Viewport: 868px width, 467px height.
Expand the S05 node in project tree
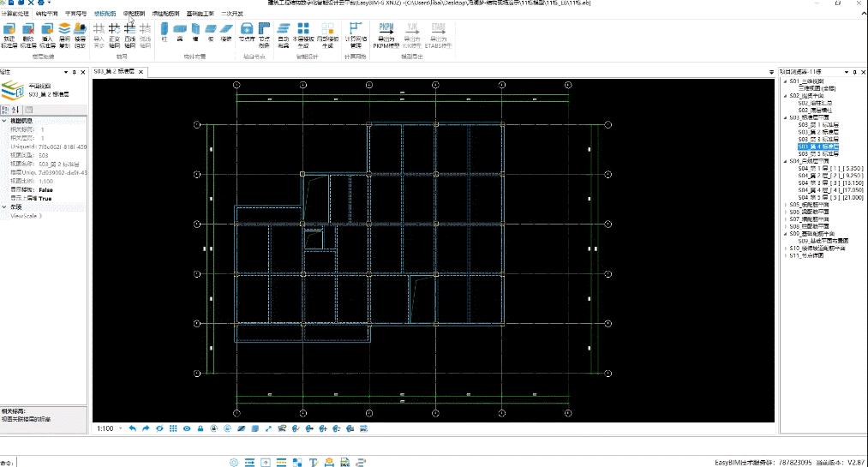784,205
